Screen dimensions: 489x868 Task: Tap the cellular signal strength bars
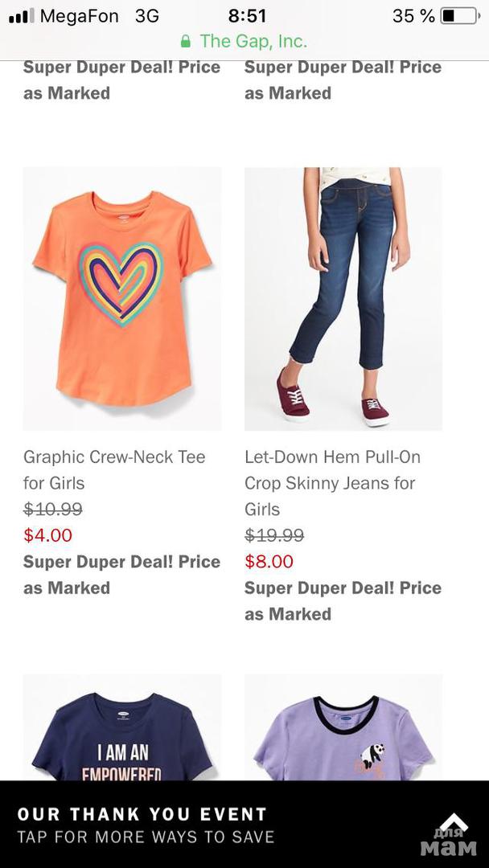click(21, 16)
